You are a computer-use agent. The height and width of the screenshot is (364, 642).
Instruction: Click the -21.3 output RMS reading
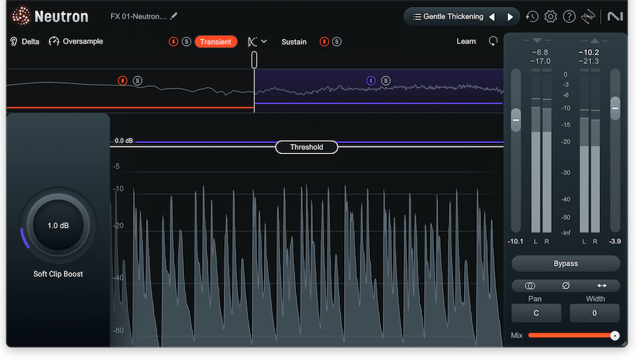(589, 61)
